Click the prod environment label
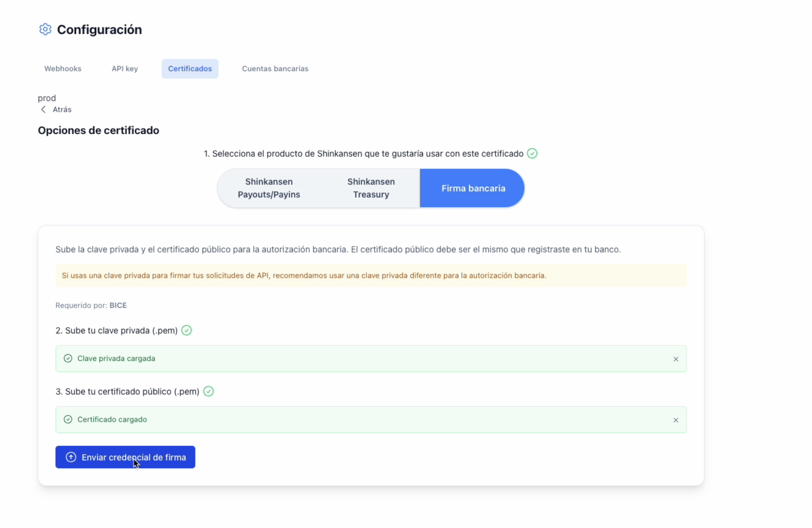 pyautogui.click(x=47, y=98)
